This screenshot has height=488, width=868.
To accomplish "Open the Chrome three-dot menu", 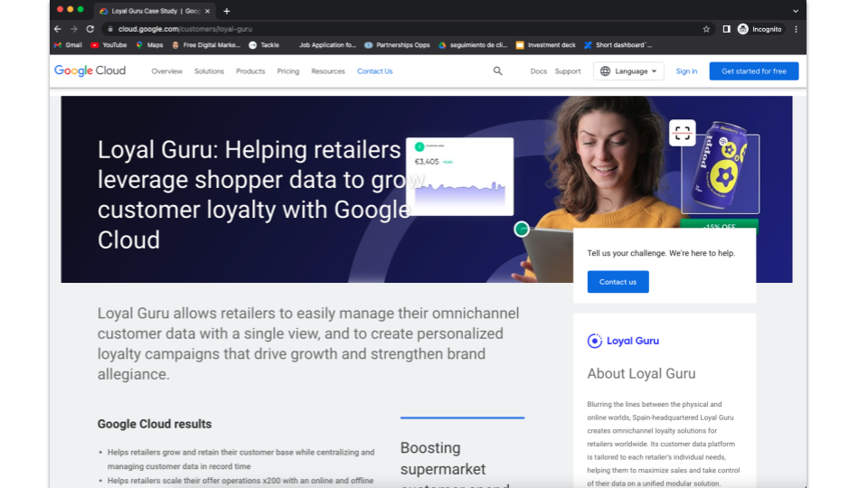I will tap(797, 29).
